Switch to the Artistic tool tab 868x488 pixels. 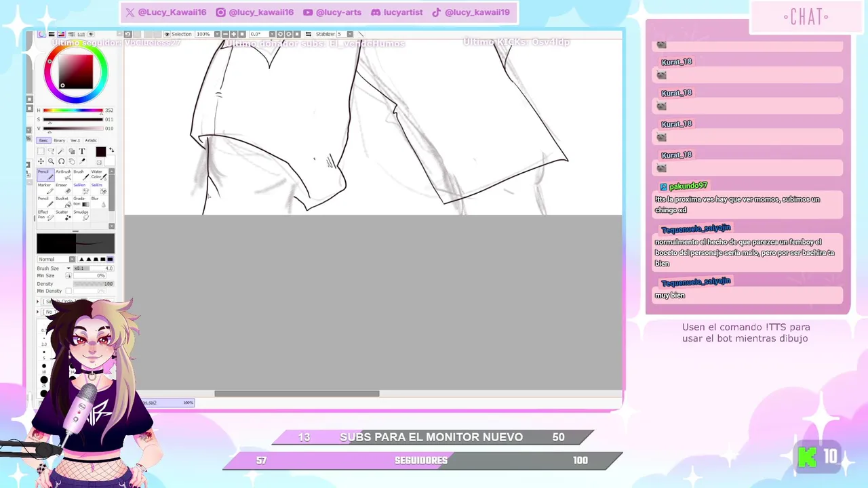click(91, 140)
